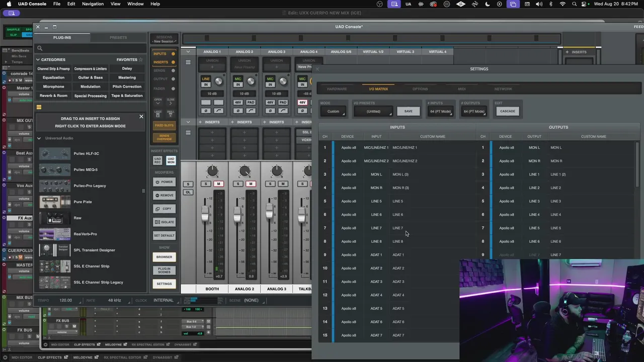Open PLUG-IN SCENES in the Show section
The height and width of the screenshot is (362, 644).
coord(164,270)
